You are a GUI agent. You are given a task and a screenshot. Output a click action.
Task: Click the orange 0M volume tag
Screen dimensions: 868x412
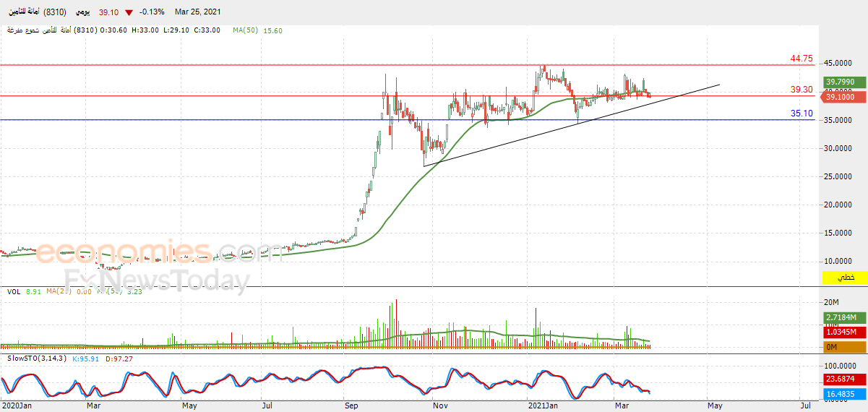tap(845, 347)
